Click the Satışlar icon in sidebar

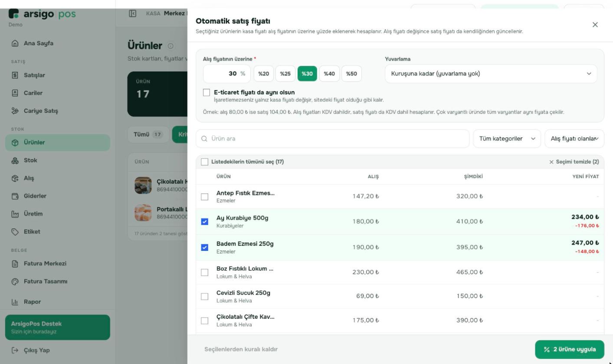[x=15, y=75]
